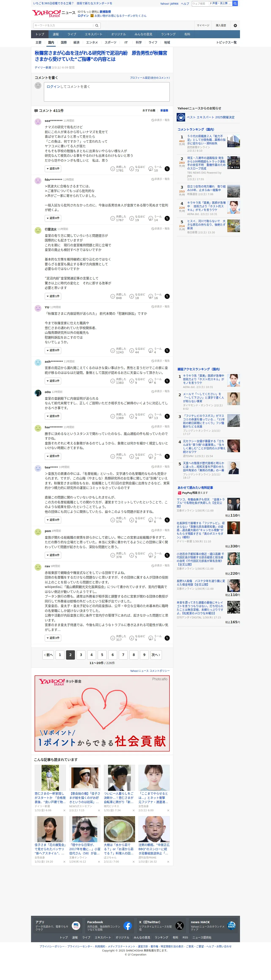Click the best expert award badge icon
Viewport: 271px width, 980px height.
click(181, 117)
